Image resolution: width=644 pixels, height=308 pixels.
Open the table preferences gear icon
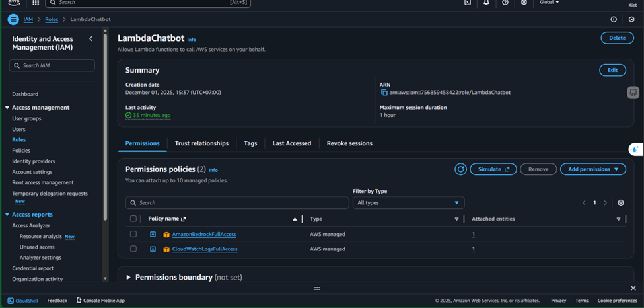tap(620, 203)
